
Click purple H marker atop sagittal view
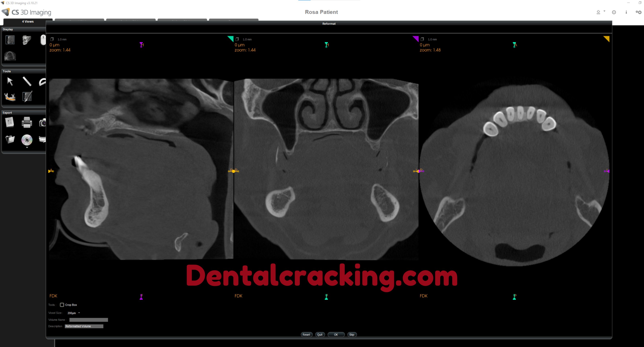pos(142,45)
